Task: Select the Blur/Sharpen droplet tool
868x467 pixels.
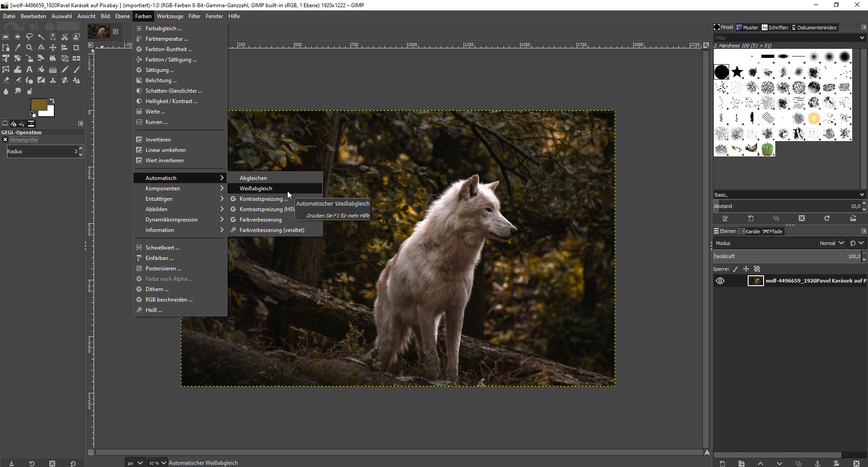Action: 6,91
